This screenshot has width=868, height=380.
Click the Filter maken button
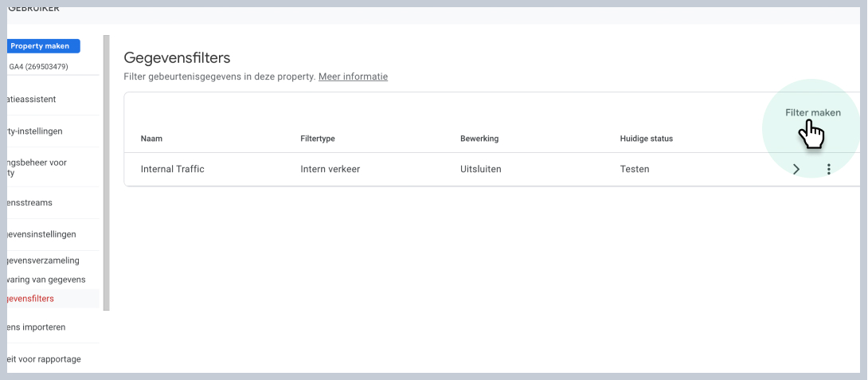point(812,112)
